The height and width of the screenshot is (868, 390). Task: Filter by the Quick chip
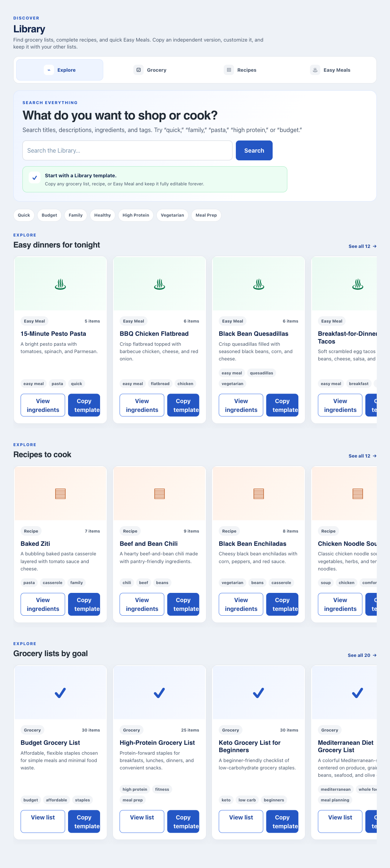24,215
